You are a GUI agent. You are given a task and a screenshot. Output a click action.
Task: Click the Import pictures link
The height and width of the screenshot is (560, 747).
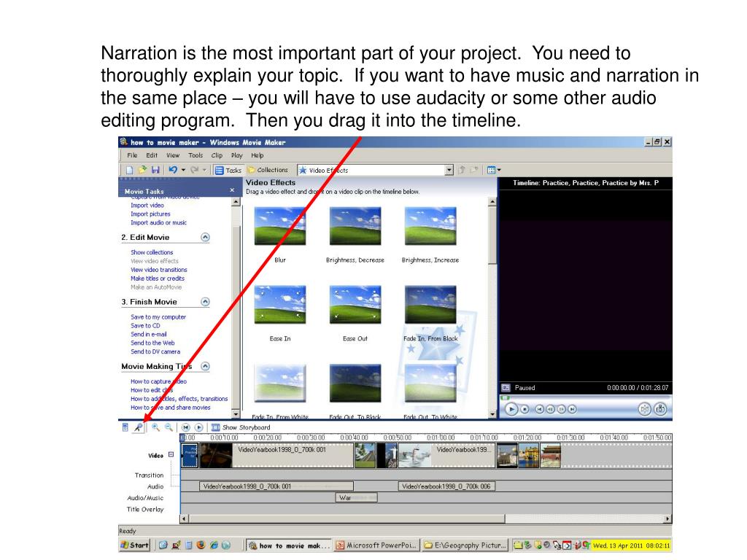tap(150, 214)
